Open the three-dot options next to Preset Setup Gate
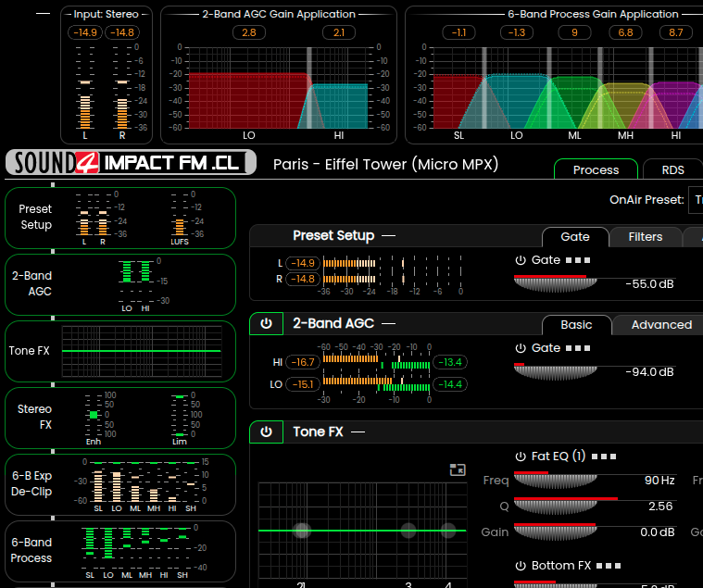This screenshot has height=588, width=703. 578,260
